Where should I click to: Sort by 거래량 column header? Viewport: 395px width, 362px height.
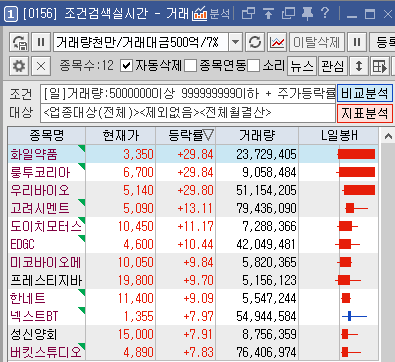point(257,135)
